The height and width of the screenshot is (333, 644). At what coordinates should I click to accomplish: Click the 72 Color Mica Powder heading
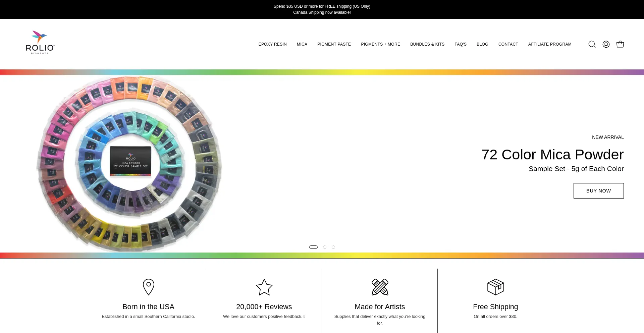(x=552, y=155)
